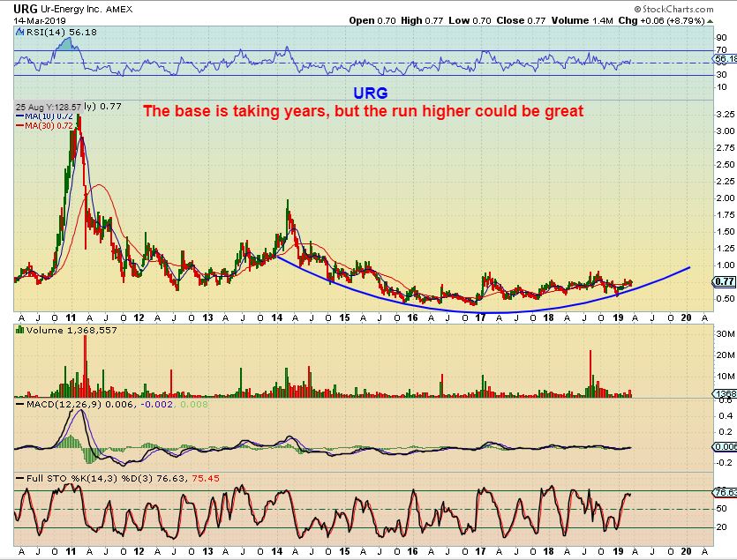Image resolution: width=737 pixels, height=560 pixels.
Task: Click the volume bars icon beside Volume 1,368,557
Action: click(x=19, y=330)
